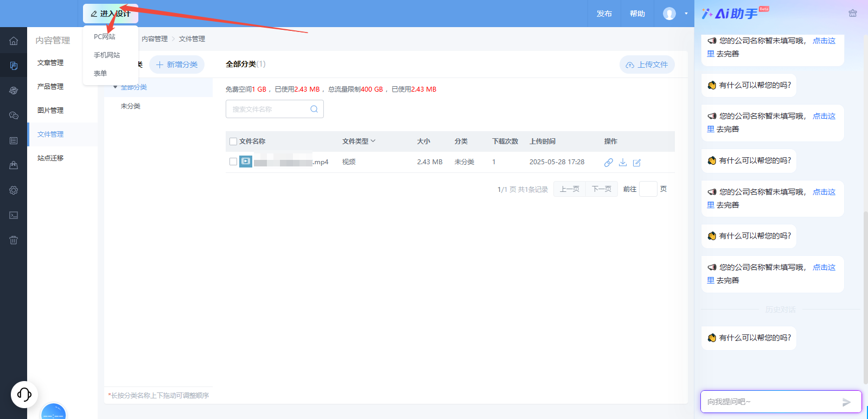Copy link icon for the .mp4 file
This screenshot has height=419, width=868.
click(x=609, y=162)
